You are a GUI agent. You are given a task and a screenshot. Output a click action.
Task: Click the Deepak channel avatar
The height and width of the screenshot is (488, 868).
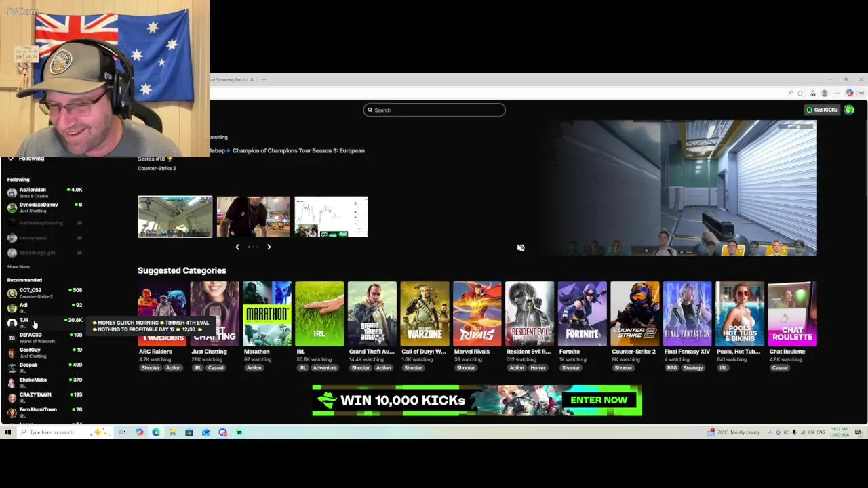point(12,368)
